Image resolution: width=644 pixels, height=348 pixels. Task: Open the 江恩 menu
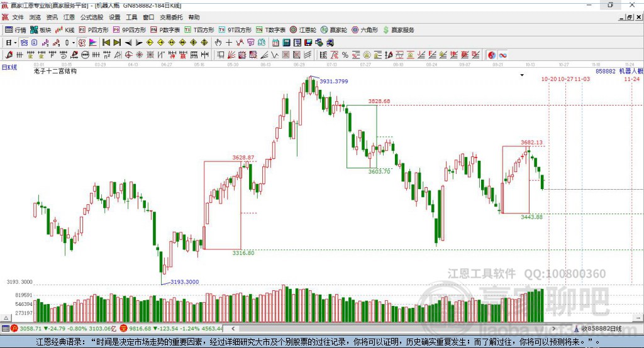pyautogui.click(x=69, y=17)
